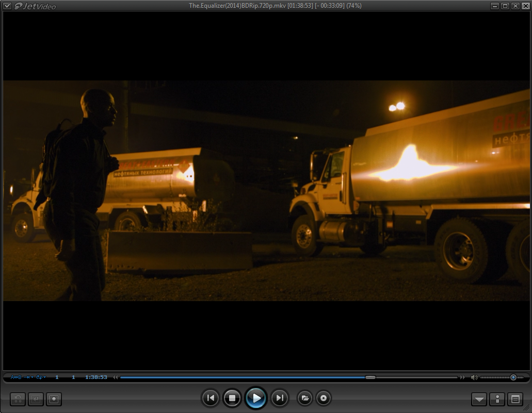The height and width of the screenshot is (413, 532).
Task: Click the top-left checkbox menu button
Action: point(7,6)
